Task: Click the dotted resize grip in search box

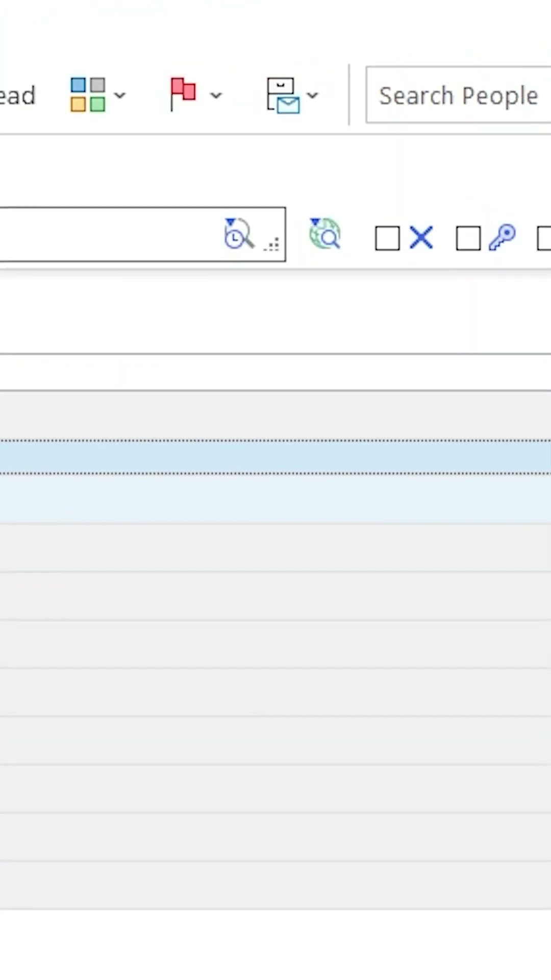Action: coord(272,245)
